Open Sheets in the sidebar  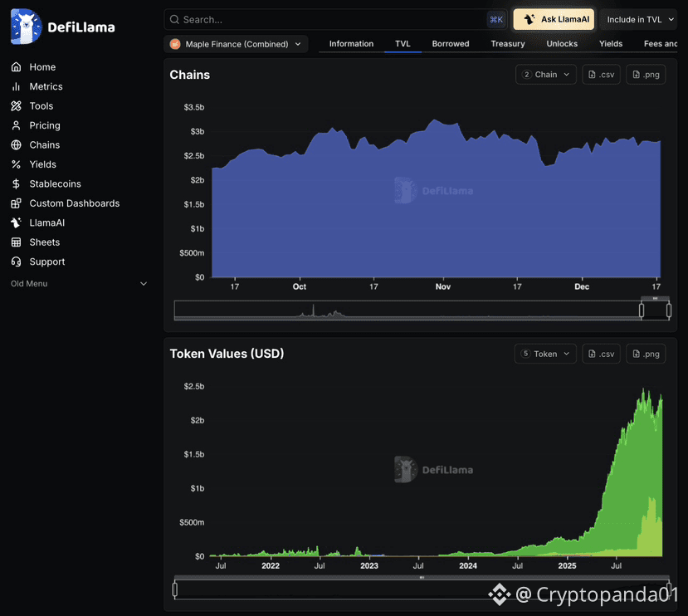[35, 242]
